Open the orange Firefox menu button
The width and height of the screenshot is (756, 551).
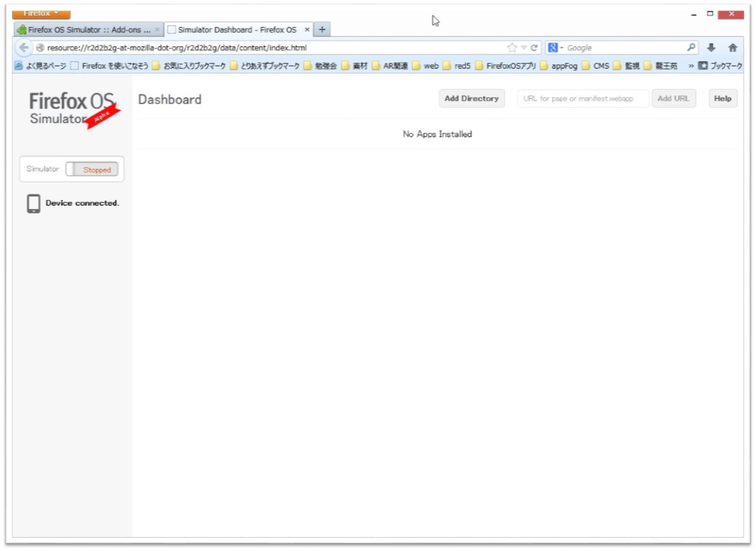41,13
